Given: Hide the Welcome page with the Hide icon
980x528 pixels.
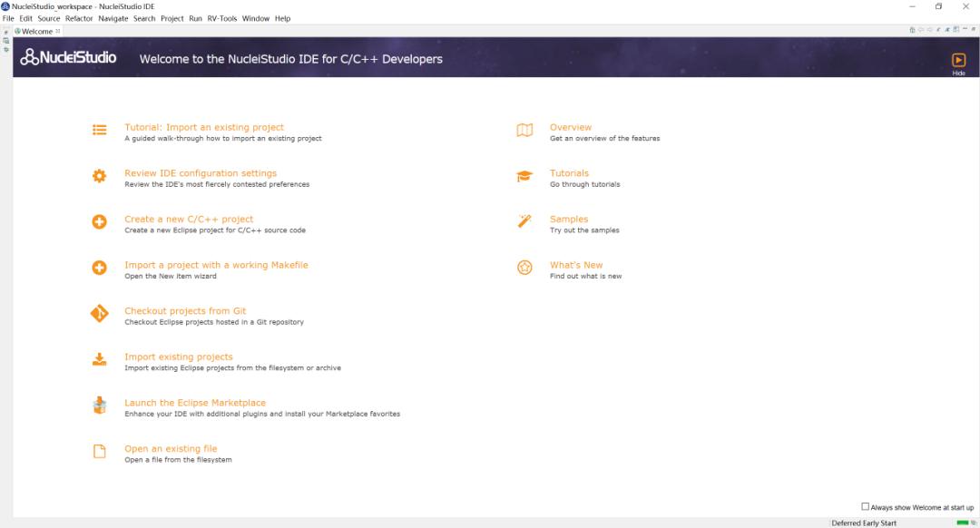Looking at the screenshot, I should 959,61.
